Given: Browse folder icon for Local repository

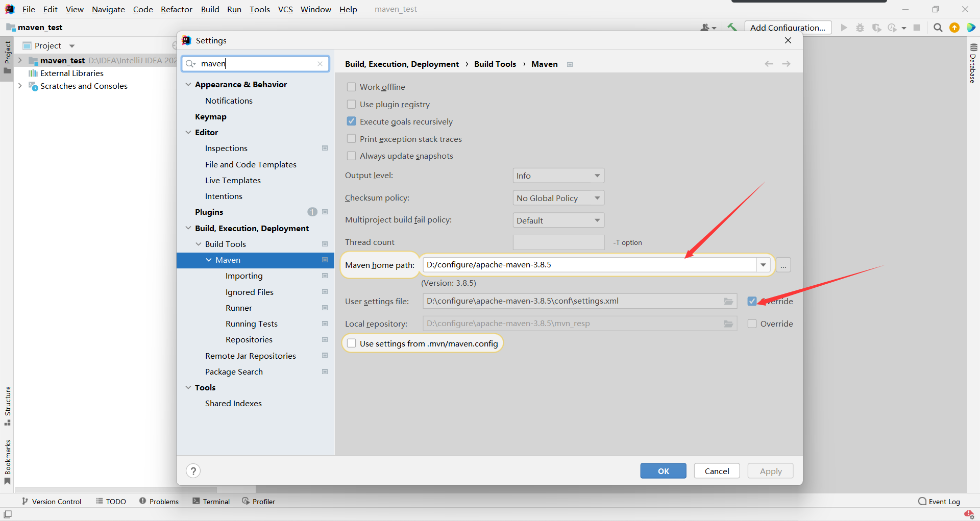Looking at the screenshot, I should (728, 324).
